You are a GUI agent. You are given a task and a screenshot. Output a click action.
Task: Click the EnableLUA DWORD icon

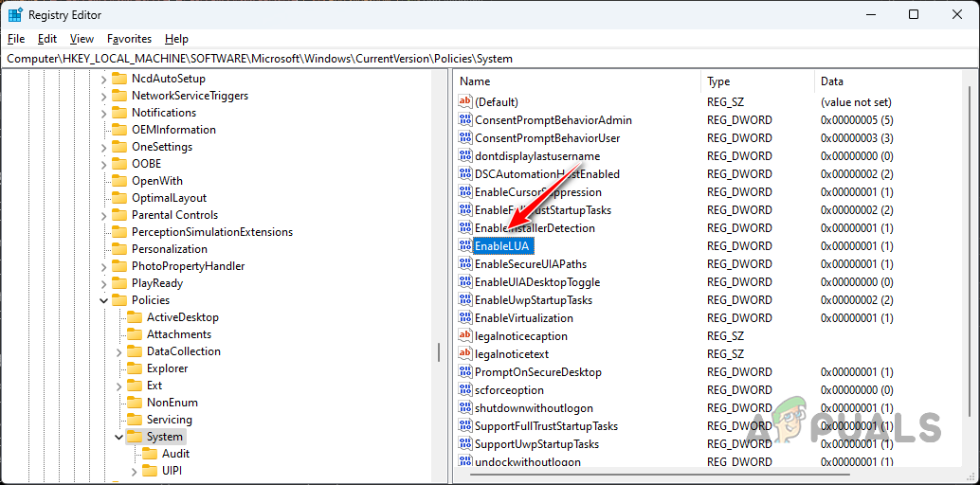click(x=465, y=246)
